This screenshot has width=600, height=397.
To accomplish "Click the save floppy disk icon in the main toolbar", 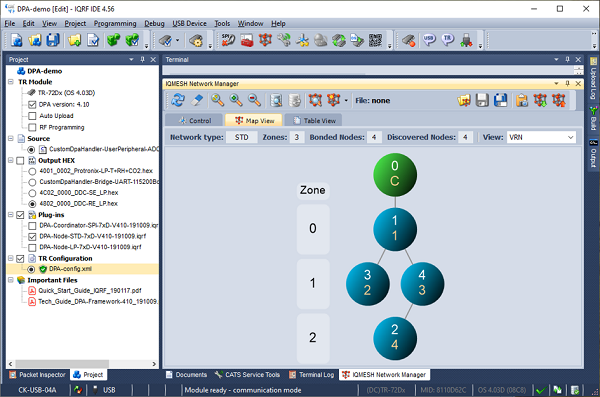I will [x=53, y=40].
